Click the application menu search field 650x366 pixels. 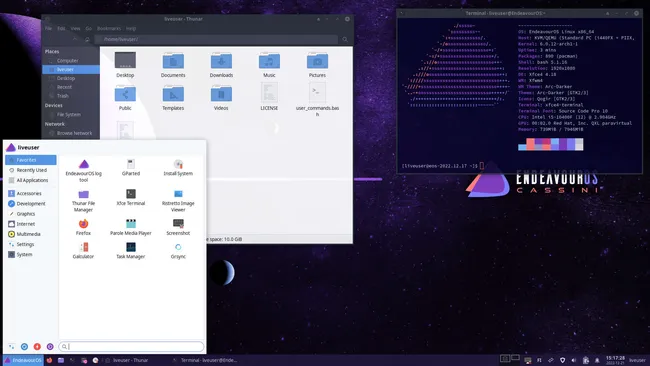tap(131, 347)
